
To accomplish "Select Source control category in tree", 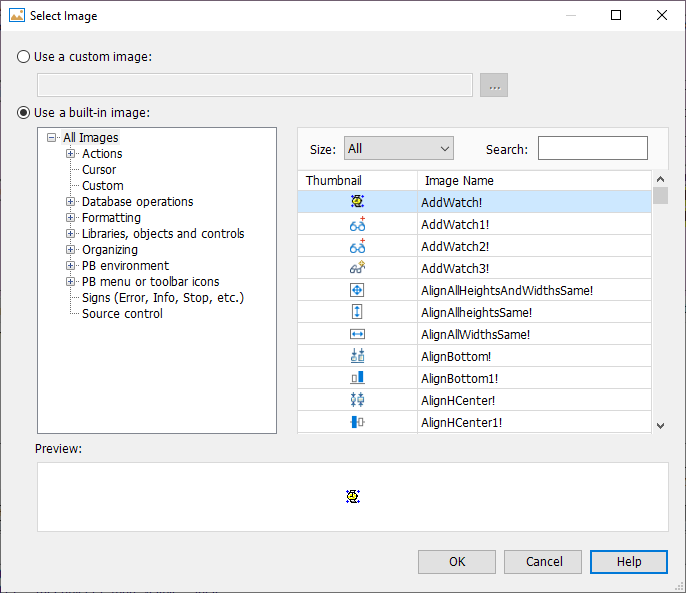I will click(122, 314).
